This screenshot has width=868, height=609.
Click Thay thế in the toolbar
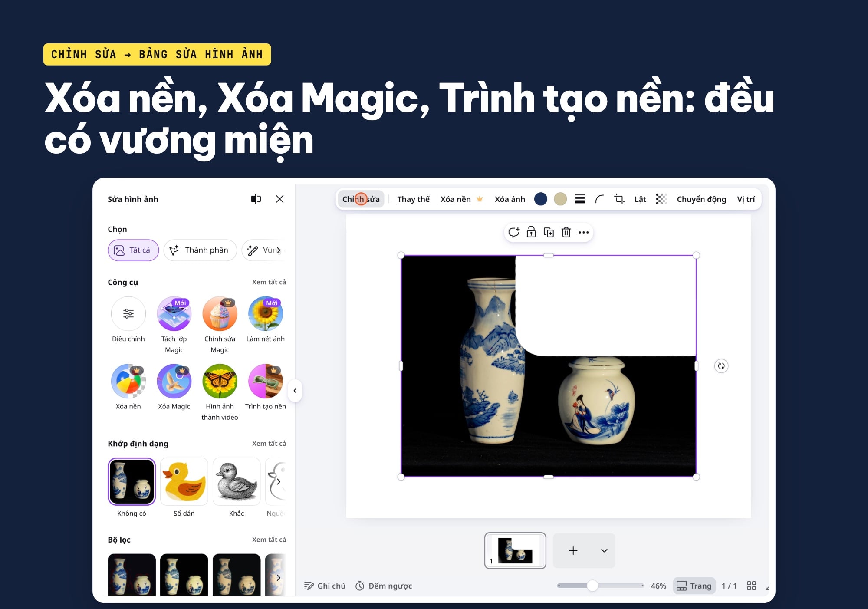click(x=413, y=199)
